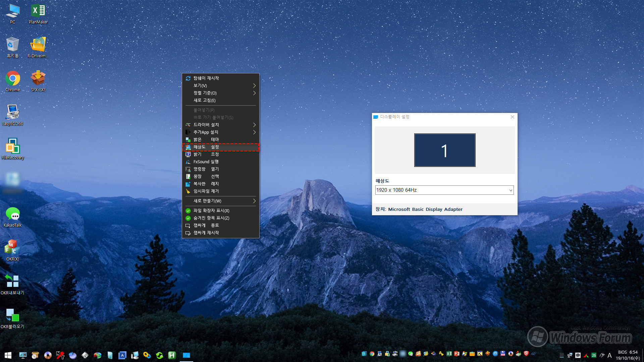Screen dimensions: 644x362
Task: Choose 몽땅 선택 in context menu
Action: pyautogui.click(x=221, y=176)
